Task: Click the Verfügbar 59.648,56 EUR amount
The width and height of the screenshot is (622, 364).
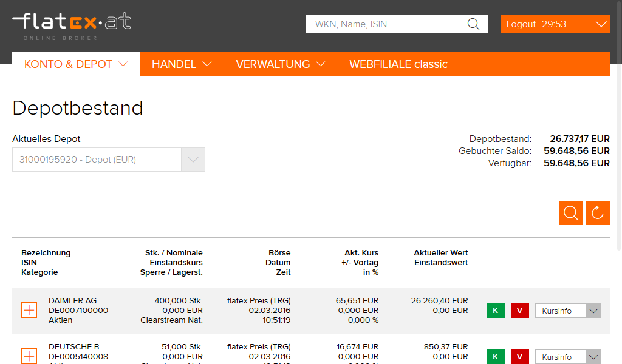Action: (x=576, y=163)
